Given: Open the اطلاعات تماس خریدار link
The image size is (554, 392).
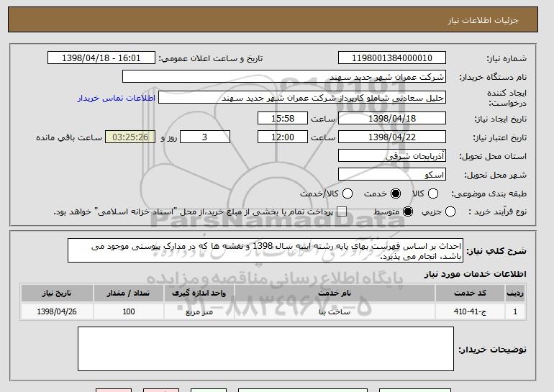Looking at the screenshot, I should [117, 98].
